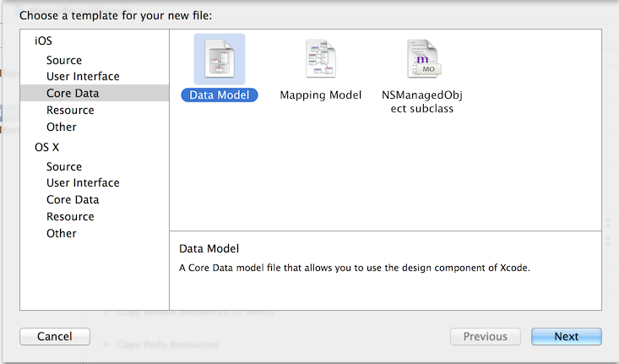The height and width of the screenshot is (364, 619).
Task: Click the Data Model description heading
Action: pyautogui.click(x=209, y=249)
